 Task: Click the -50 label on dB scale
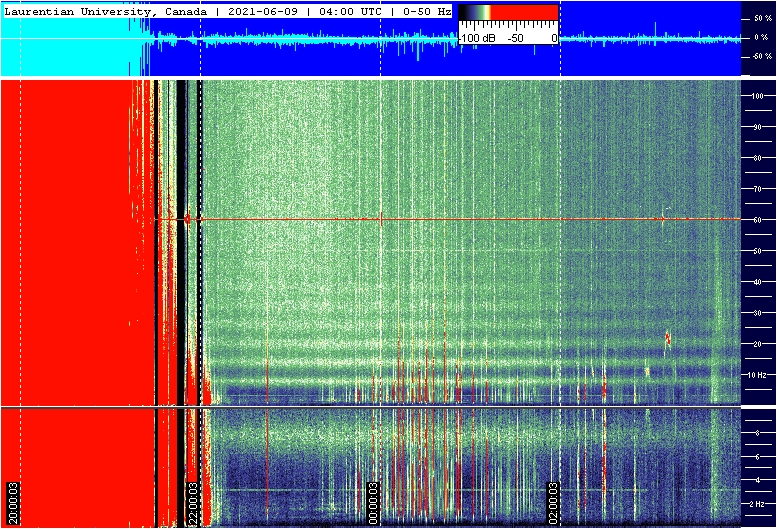516,38
